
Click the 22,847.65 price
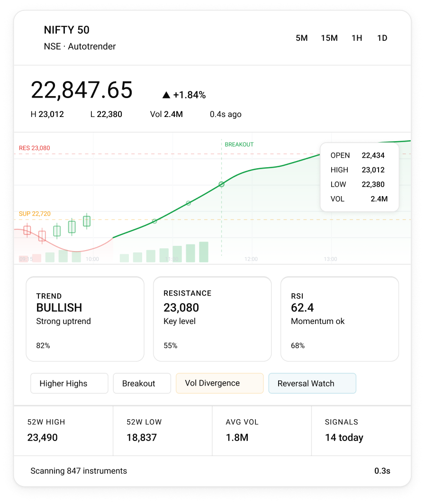[81, 90]
